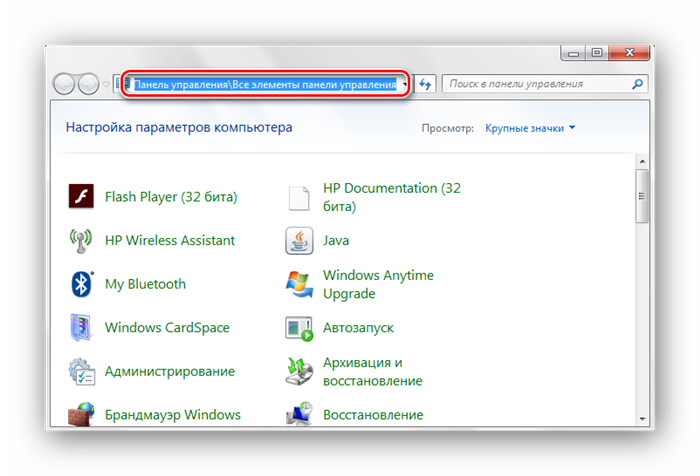Click the search magnifier icon
700x476 pixels.
coord(638,84)
